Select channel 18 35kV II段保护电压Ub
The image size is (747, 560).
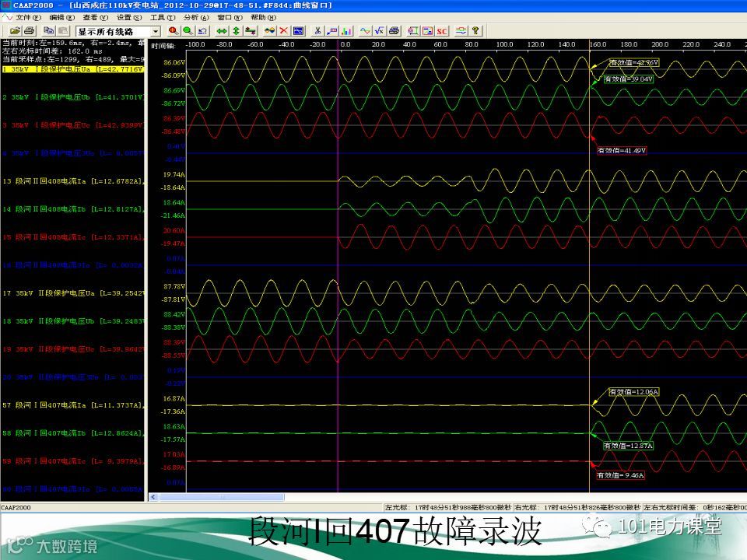(x=72, y=321)
